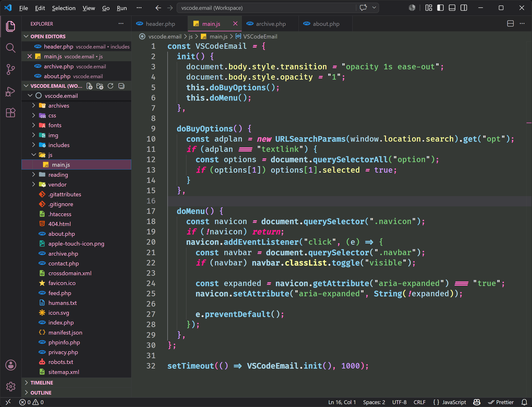Viewport: 532px width, 407px height.
Task: Go back with the navigation arrow
Action: click(158, 8)
